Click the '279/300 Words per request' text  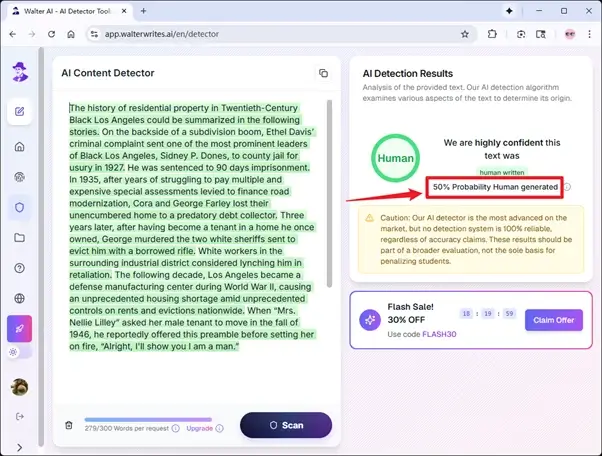pos(127,428)
